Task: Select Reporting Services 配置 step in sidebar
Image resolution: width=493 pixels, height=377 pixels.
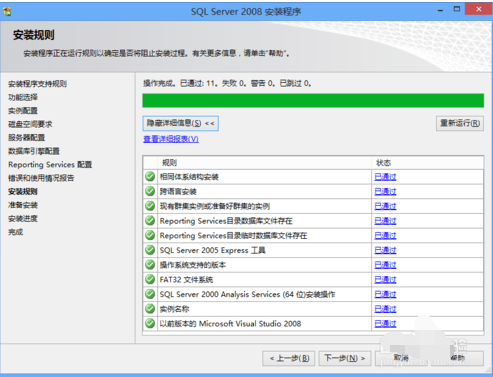Action: tap(50, 165)
